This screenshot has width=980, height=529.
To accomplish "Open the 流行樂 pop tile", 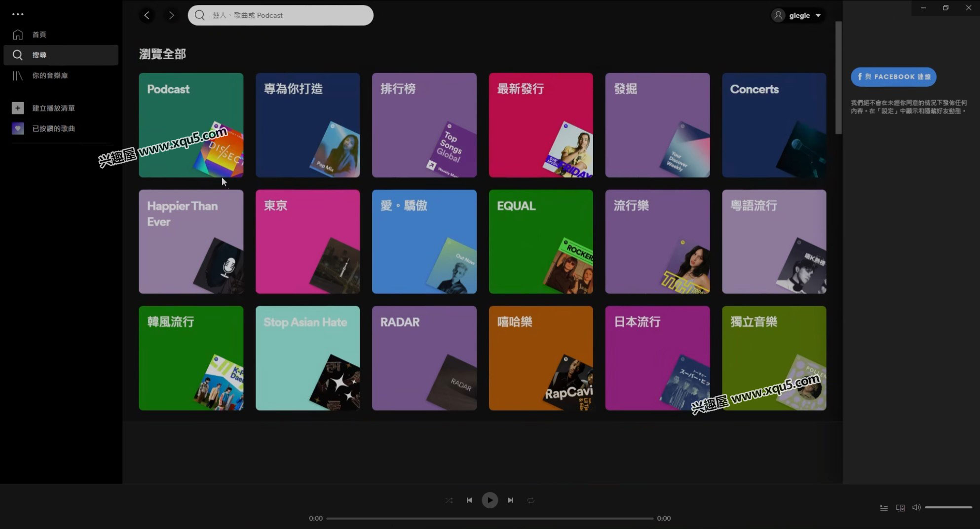I will pos(658,242).
